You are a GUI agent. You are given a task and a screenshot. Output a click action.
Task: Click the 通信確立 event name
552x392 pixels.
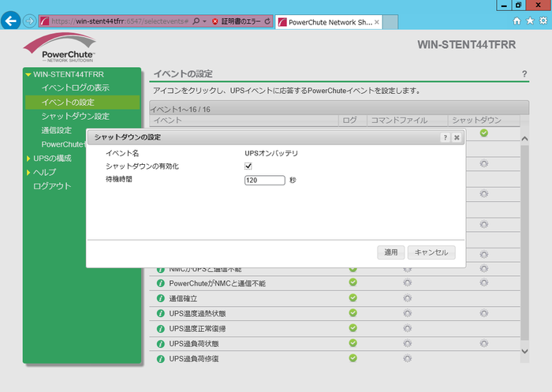(x=183, y=298)
